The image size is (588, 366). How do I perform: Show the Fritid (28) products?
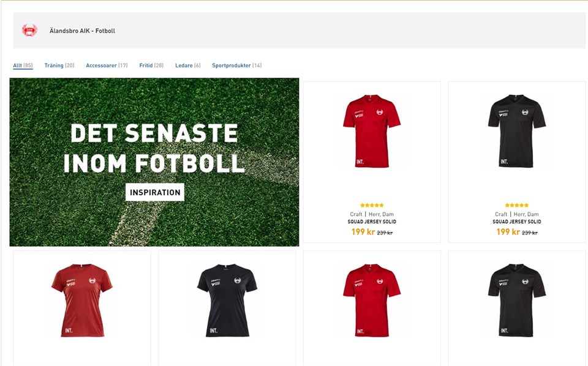coord(151,65)
